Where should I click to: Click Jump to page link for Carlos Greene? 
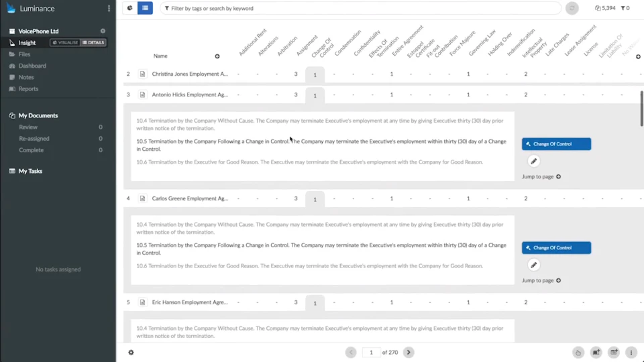[x=541, y=280]
